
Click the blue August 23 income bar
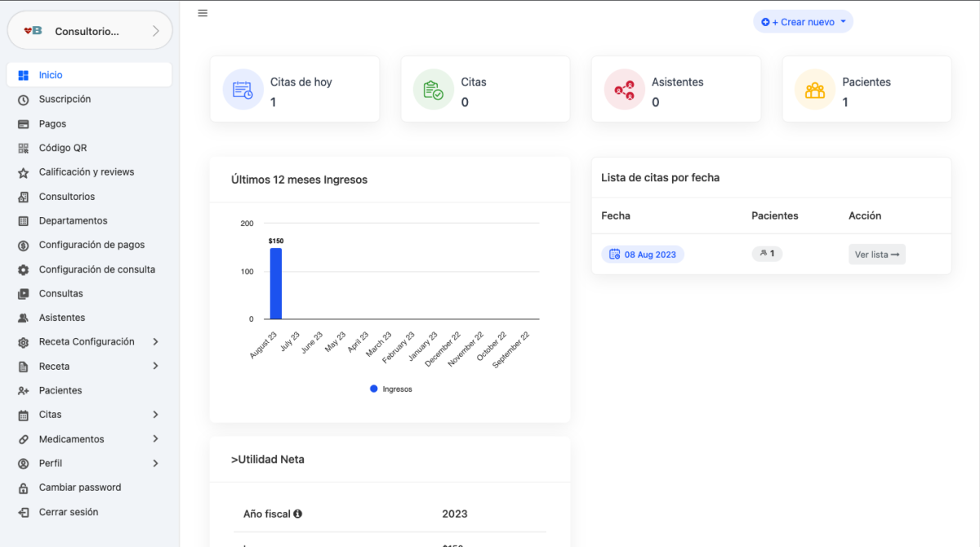(x=276, y=283)
